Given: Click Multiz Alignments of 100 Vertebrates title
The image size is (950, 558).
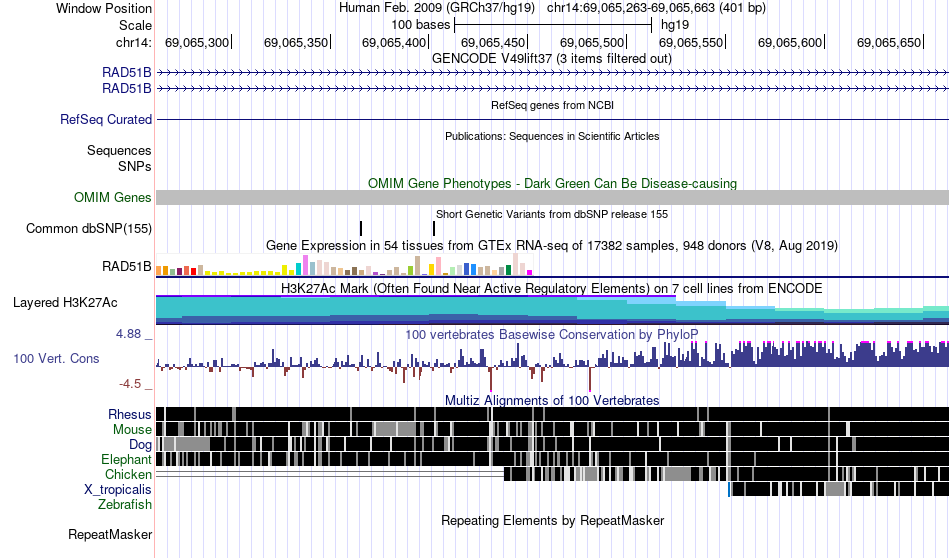Looking at the screenshot, I should (552, 400).
